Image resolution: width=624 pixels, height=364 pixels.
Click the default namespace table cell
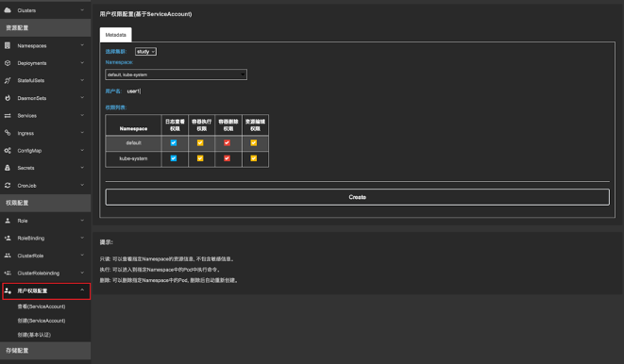point(134,143)
